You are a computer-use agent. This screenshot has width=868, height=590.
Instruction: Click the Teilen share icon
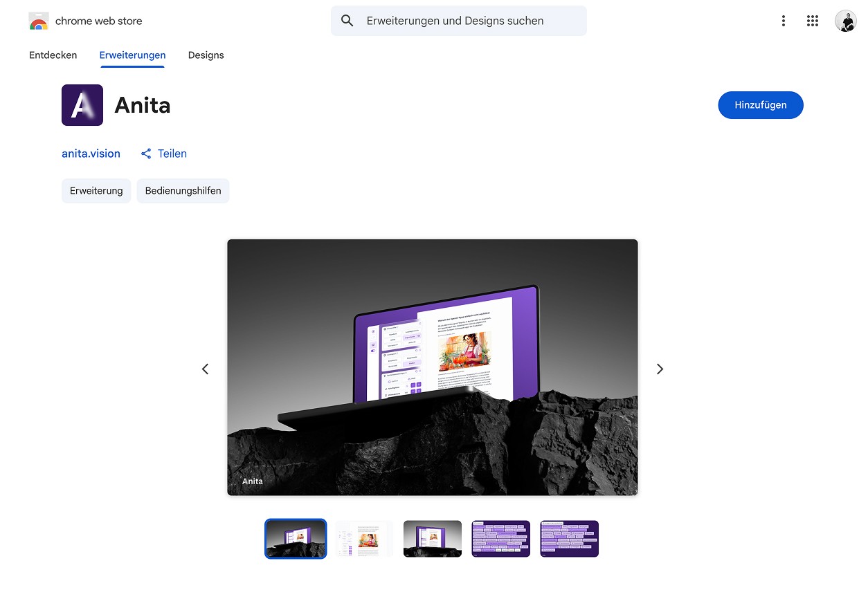[146, 154]
